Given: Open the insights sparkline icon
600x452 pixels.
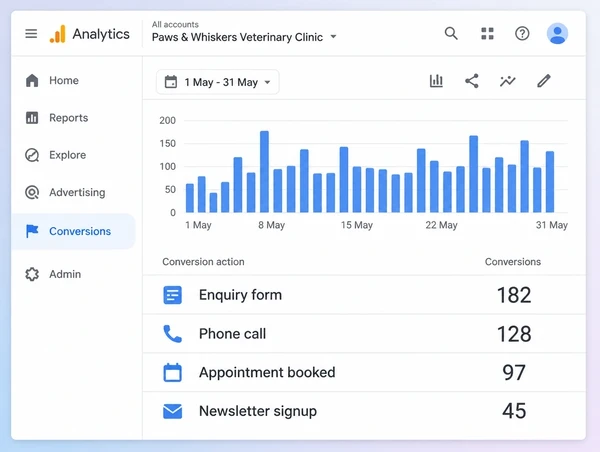Looking at the screenshot, I should coord(507,81).
